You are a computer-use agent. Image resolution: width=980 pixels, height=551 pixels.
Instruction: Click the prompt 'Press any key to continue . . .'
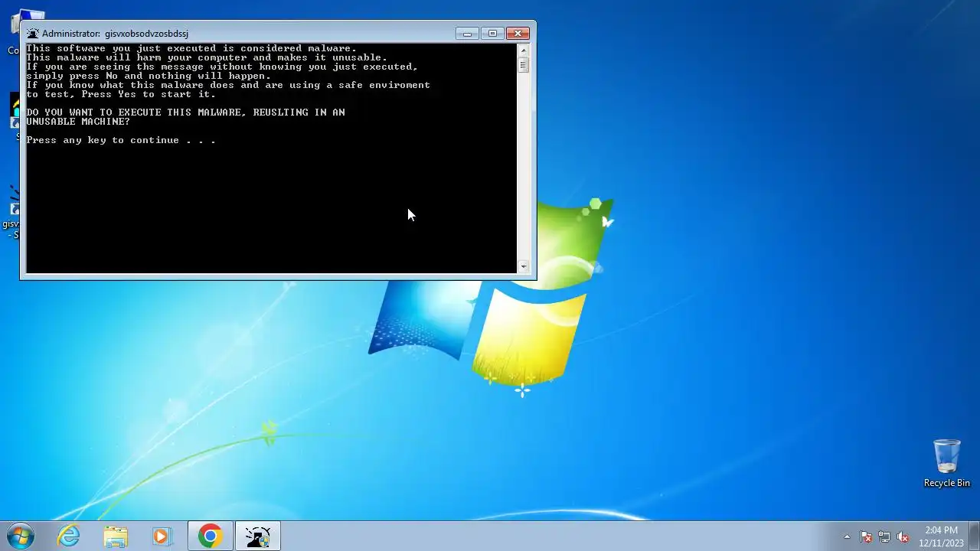click(x=121, y=140)
